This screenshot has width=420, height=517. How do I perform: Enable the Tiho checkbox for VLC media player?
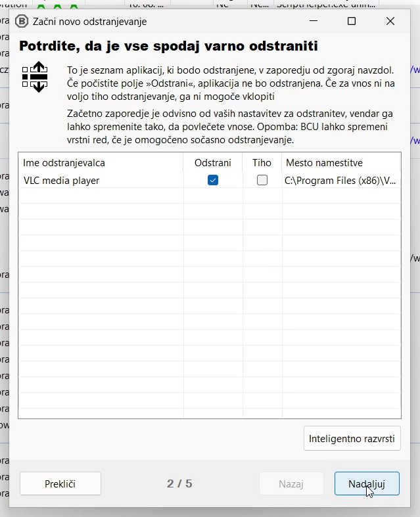point(262,180)
